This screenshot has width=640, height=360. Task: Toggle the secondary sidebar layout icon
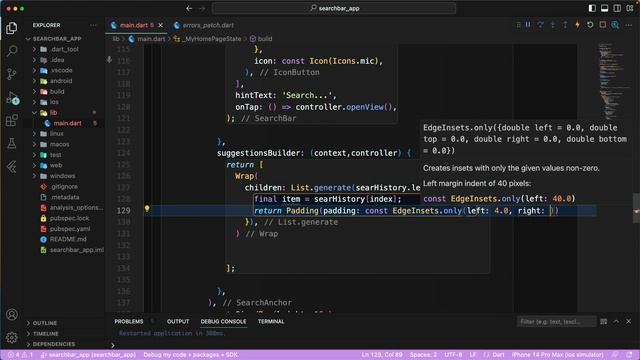617,8
